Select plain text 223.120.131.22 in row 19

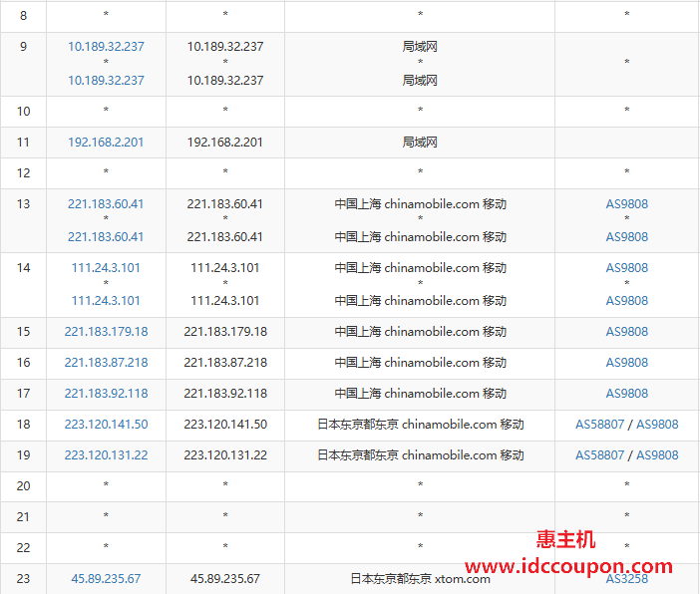[x=225, y=455]
